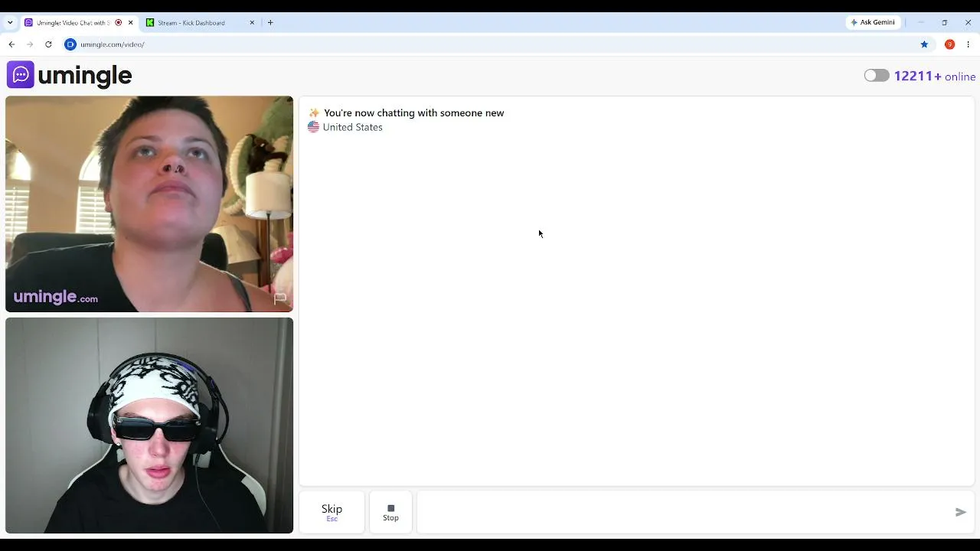Open new browser tab with plus icon
Image resolution: width=980 pixels, height=551 pixels.
click(270, 23)
